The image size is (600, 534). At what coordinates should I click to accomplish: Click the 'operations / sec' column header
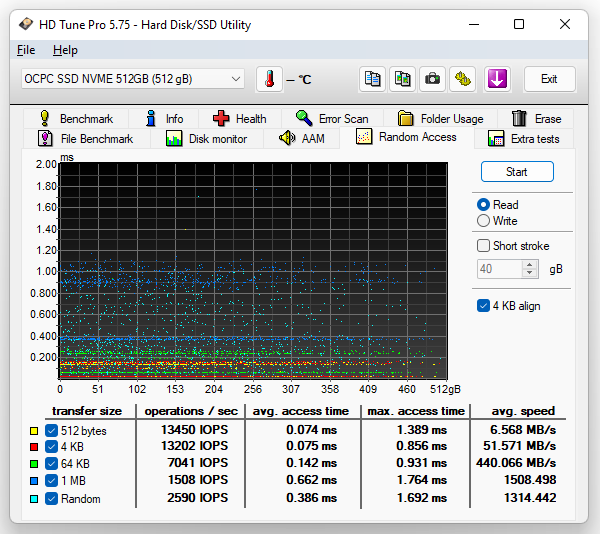191,411
